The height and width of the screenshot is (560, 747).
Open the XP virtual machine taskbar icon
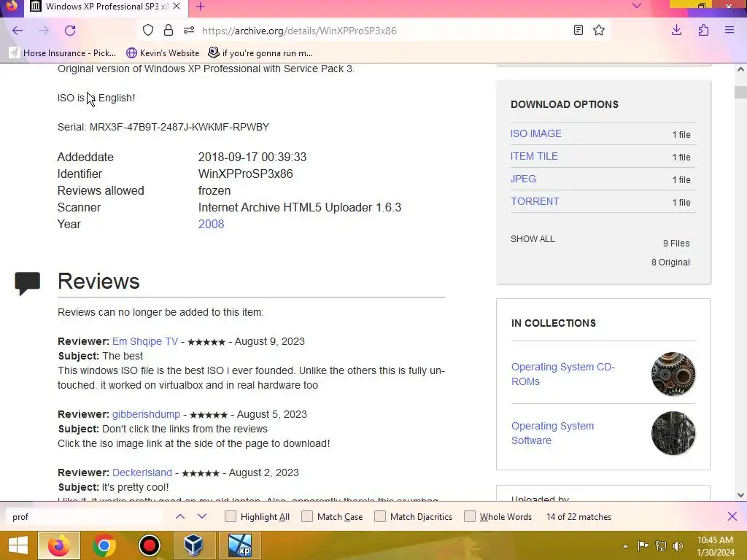239,545
